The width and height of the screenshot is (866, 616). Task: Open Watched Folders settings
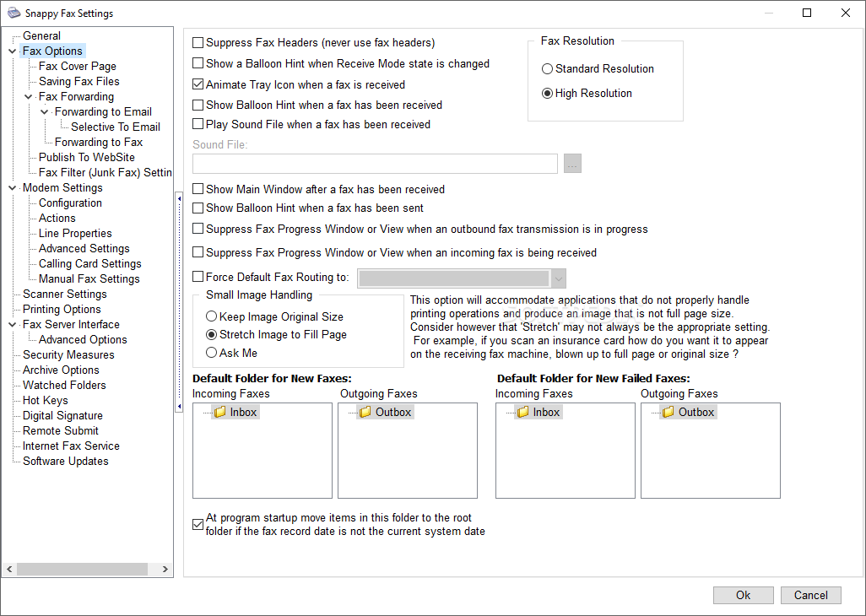64,385
